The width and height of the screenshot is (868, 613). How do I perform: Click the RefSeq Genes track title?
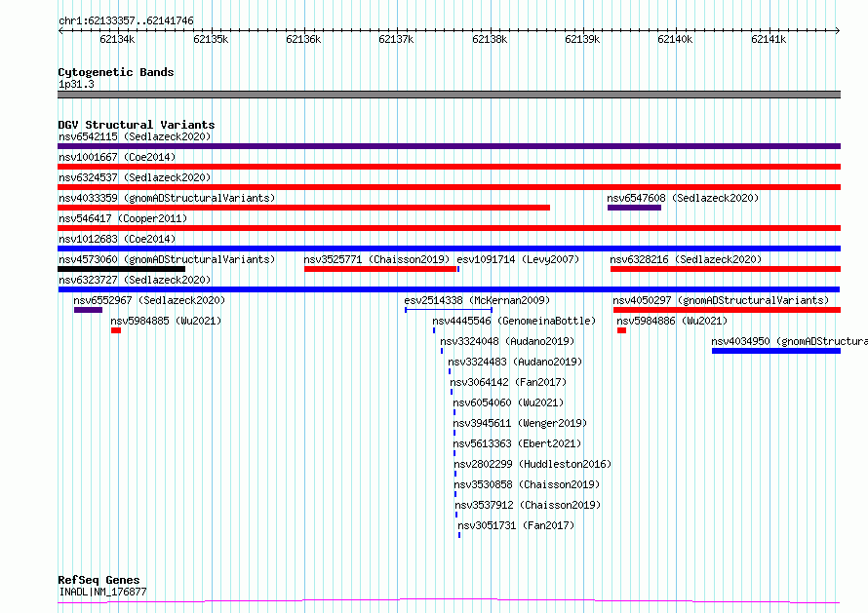click(x=99, y=580)
